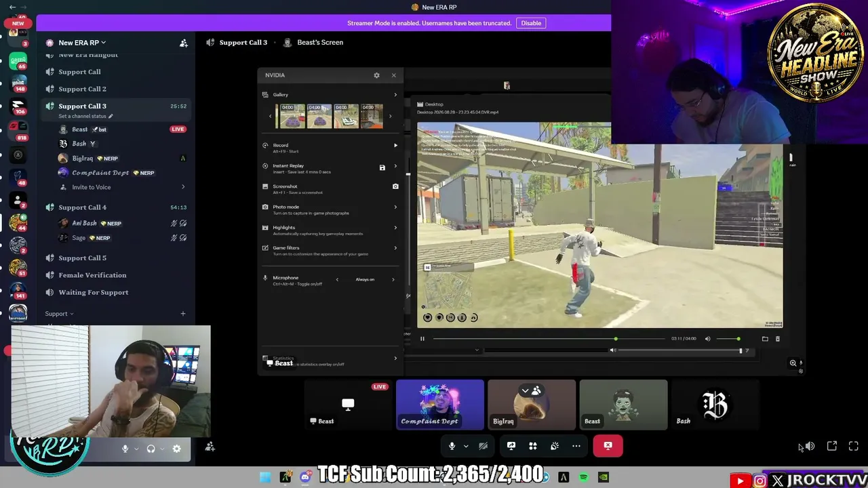
Task: Mute the video player volume icon
Action: (x=707, y=339)
